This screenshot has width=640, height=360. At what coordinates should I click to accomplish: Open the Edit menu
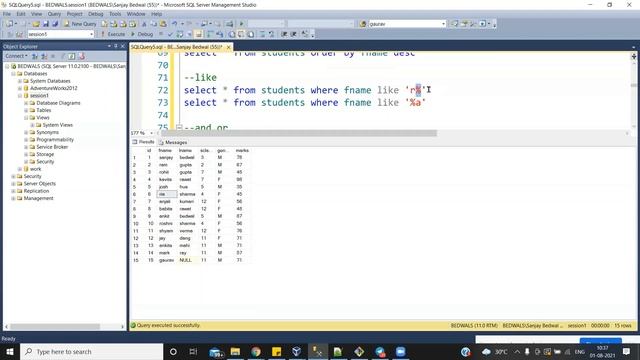21,14
